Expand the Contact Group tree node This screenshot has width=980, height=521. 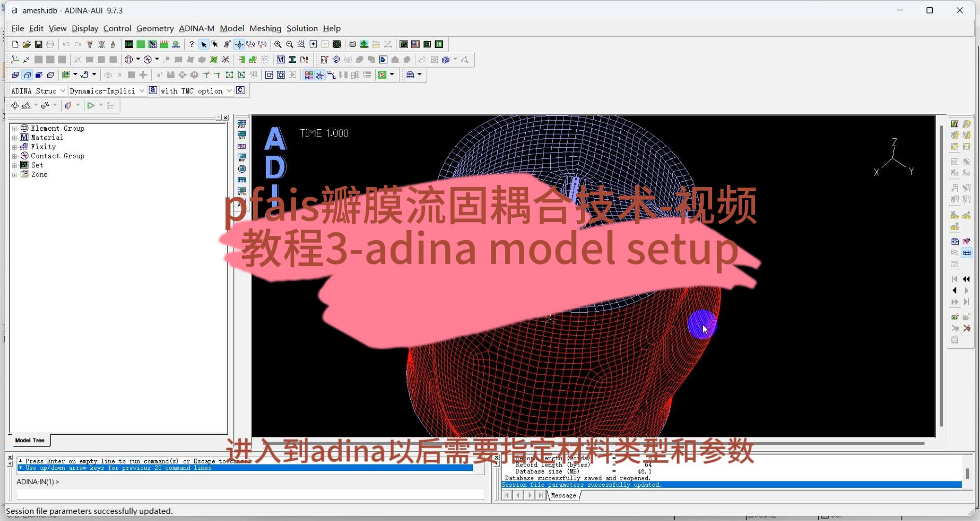coord(14,155)
